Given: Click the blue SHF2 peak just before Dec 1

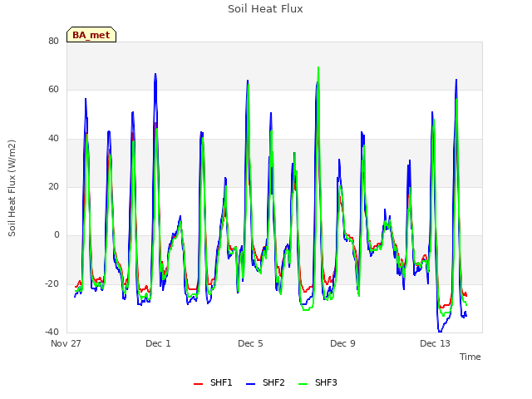Looking at the screenshot, I should tap(155, 74).
